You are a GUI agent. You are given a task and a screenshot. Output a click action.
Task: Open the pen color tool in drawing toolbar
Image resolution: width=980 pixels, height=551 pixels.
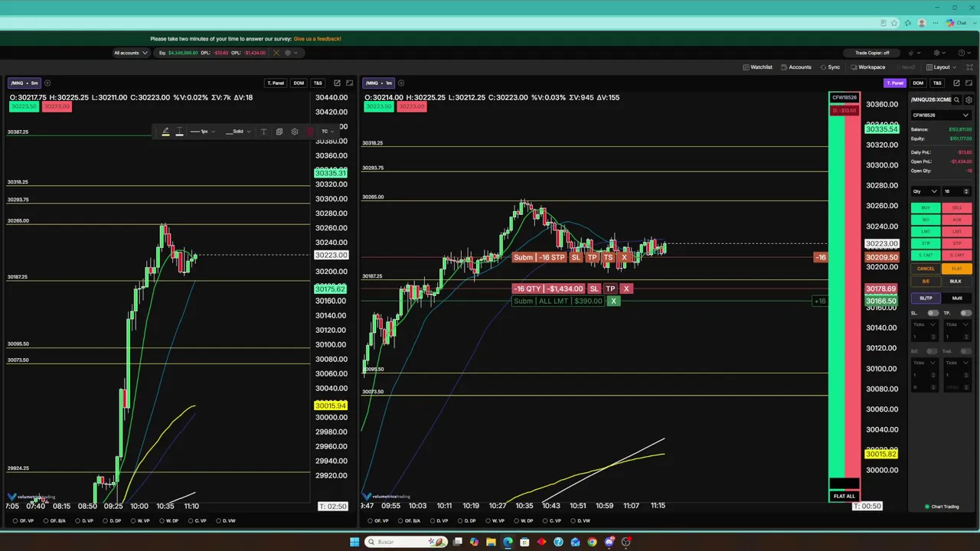[x=165, y=132]
